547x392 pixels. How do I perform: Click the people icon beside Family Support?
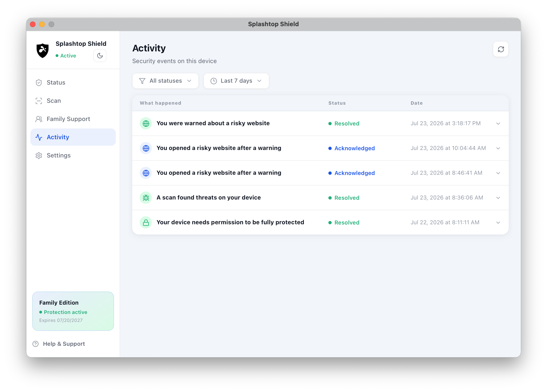[x=39, y=119]
